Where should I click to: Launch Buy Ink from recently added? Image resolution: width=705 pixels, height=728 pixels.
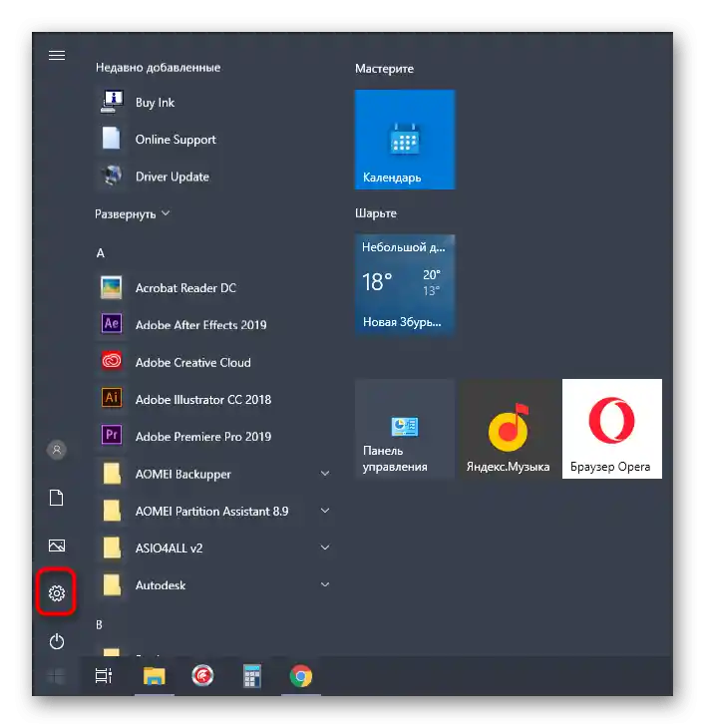pyautogui.click(x=213, y=102)
